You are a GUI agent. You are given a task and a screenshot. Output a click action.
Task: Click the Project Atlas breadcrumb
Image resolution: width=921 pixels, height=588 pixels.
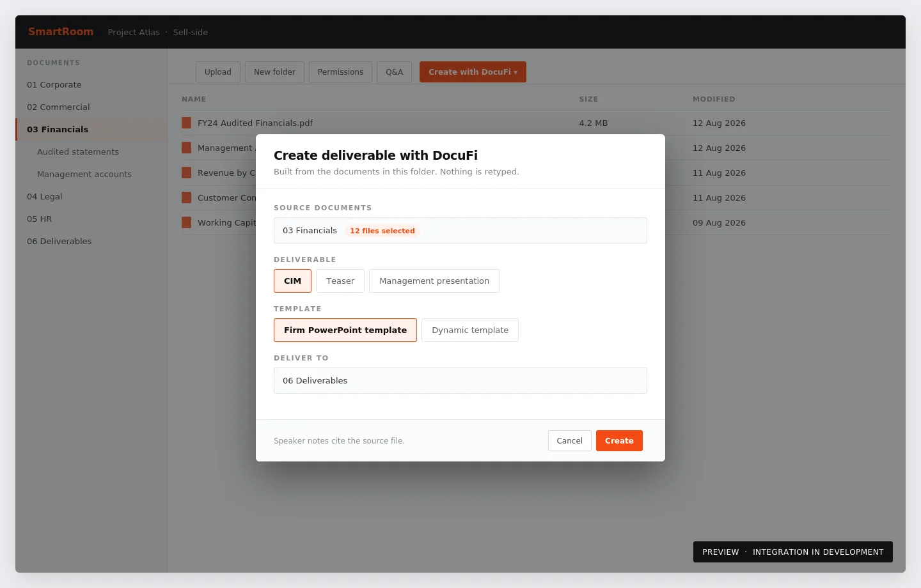[134, 33]
